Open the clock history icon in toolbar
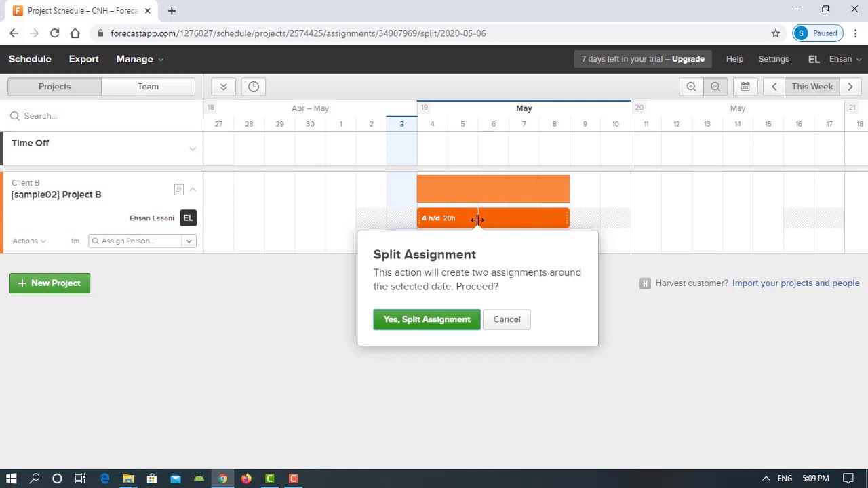The image size is (868, 488). click(253, 87)
